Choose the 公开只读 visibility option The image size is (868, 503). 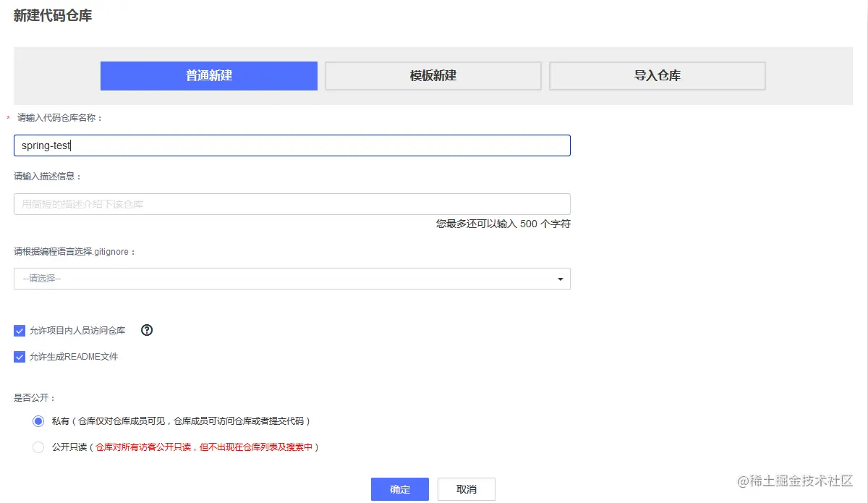[x=38, y=447]
